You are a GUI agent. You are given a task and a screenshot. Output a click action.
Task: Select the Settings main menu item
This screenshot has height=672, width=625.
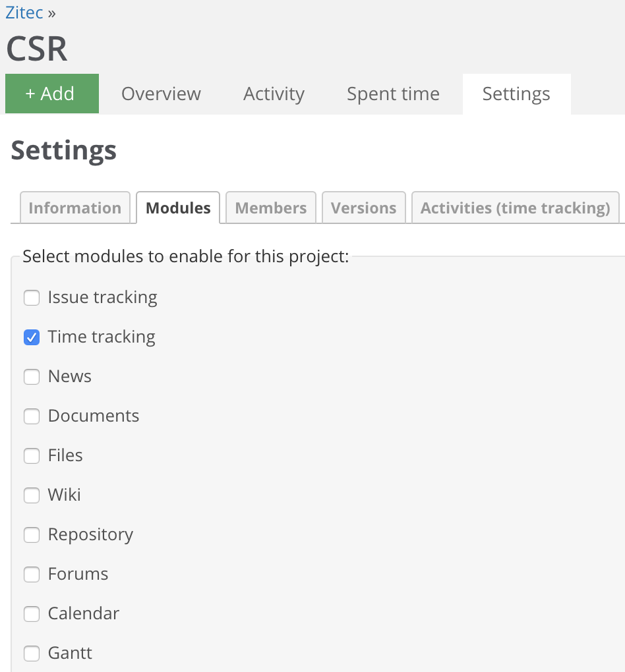coord(516,94)
